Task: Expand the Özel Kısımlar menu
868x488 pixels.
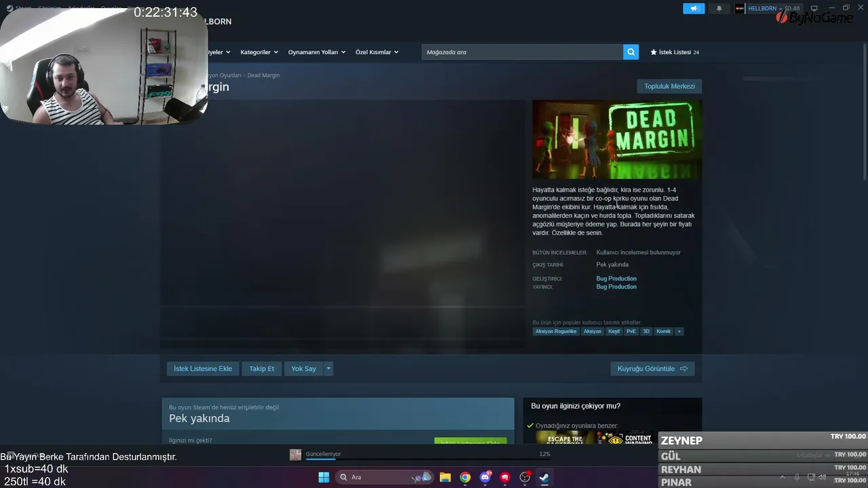Action: pyautogui.click(x=377, y=52)
